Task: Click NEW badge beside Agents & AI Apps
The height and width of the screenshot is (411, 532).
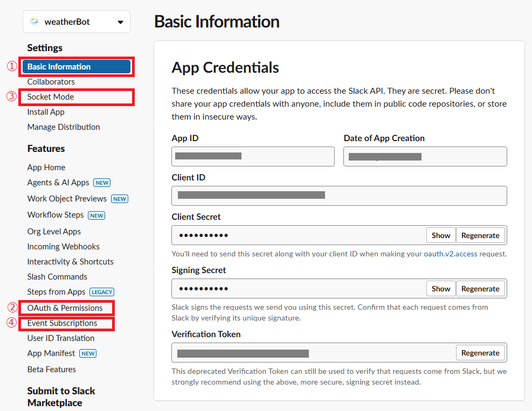Action: [x=102, y=183]
